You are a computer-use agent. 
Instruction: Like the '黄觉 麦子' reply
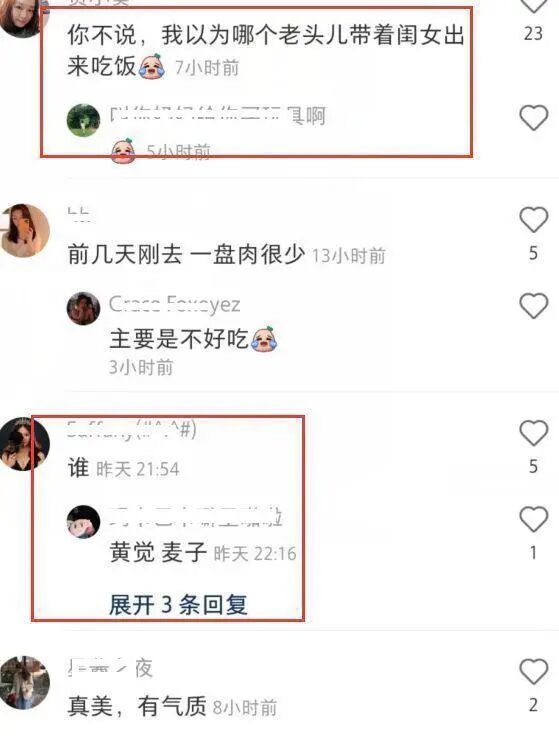tap(533, 519)
